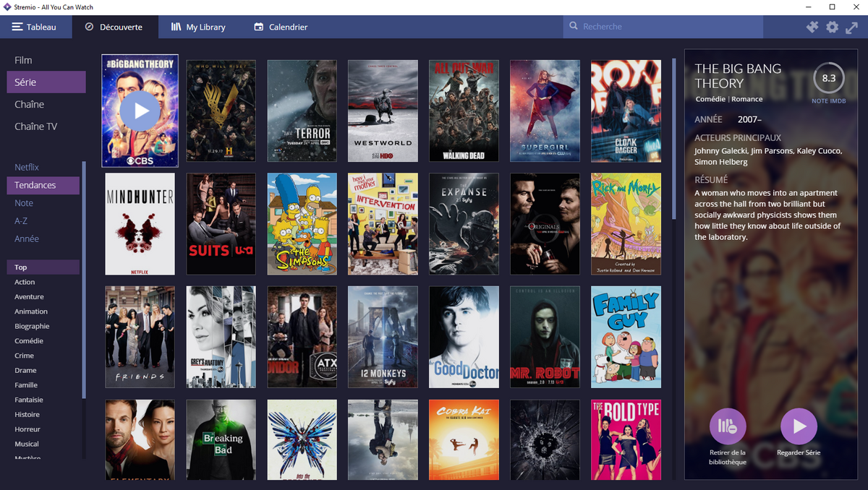The image size is (868, 490).
Task: Select the Top genre filter
Action: point(43,267)
